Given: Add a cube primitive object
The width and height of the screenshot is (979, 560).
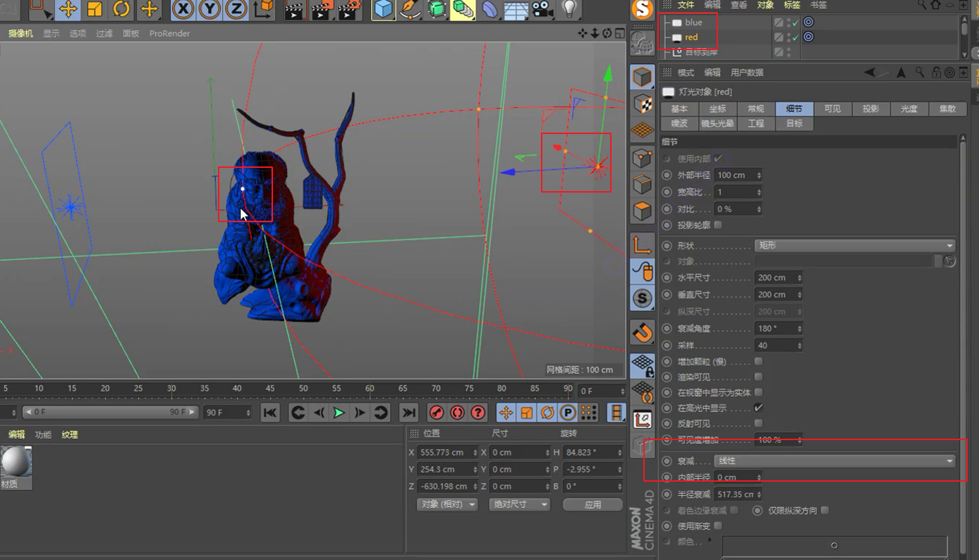Looking at the screenshot, I should [x=383, y=9].
